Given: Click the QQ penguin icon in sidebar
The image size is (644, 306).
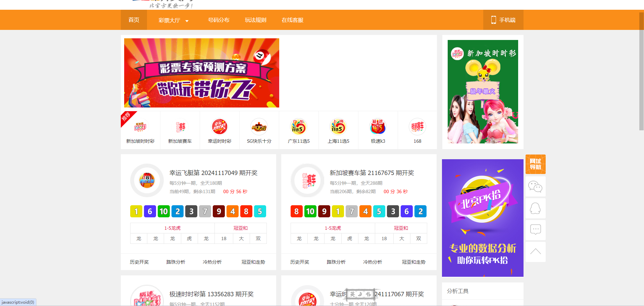Looking at the screenshot, I should click(535, 208).
